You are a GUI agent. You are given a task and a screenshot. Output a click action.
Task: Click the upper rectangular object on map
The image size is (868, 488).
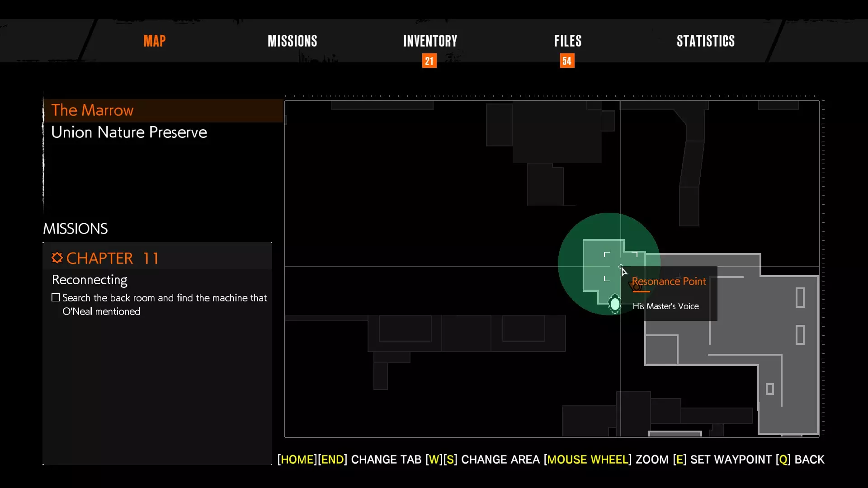(x=800, y=298)
